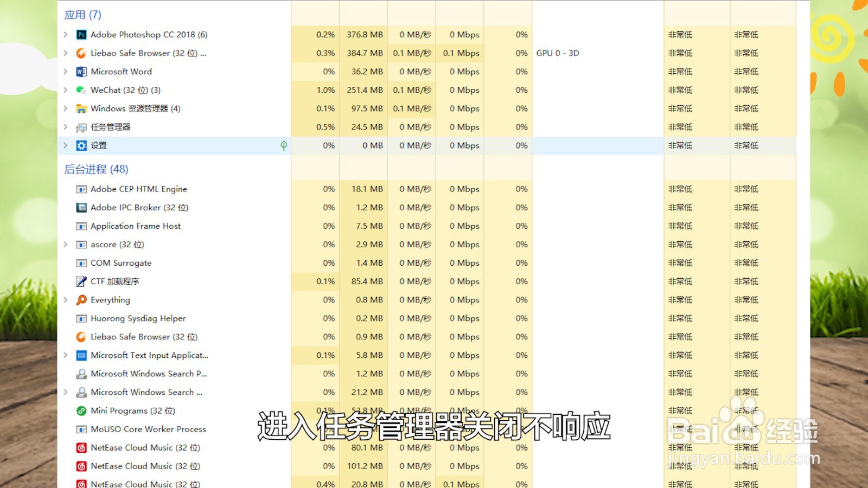
Task: Click the Mini Programs icon
Action: [81, 410]
